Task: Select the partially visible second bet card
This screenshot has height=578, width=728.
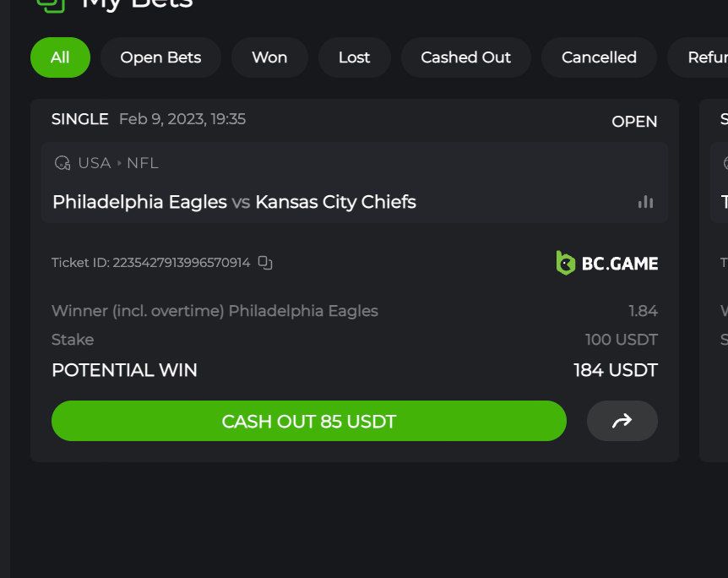Action: tap(714, 279)
